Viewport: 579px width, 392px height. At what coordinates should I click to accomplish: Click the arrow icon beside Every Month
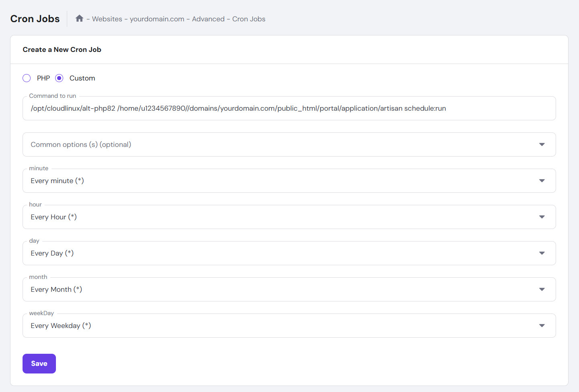coord(542,289)
